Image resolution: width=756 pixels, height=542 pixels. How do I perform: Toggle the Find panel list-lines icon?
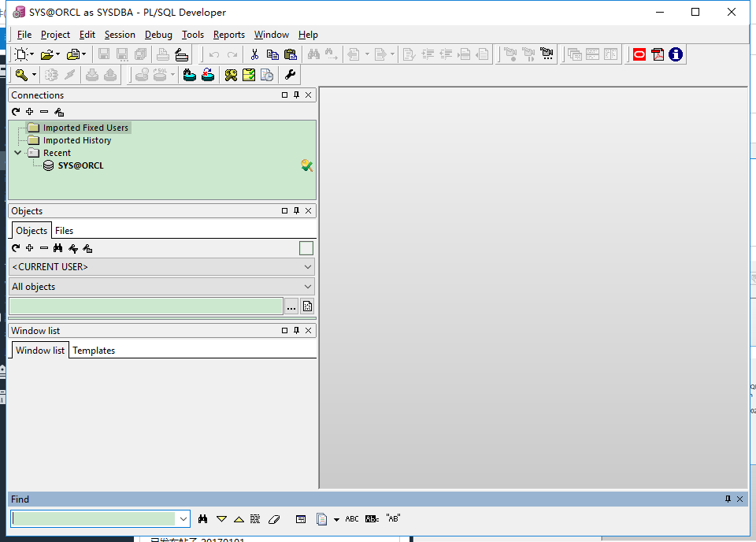(x=255, y=519)
